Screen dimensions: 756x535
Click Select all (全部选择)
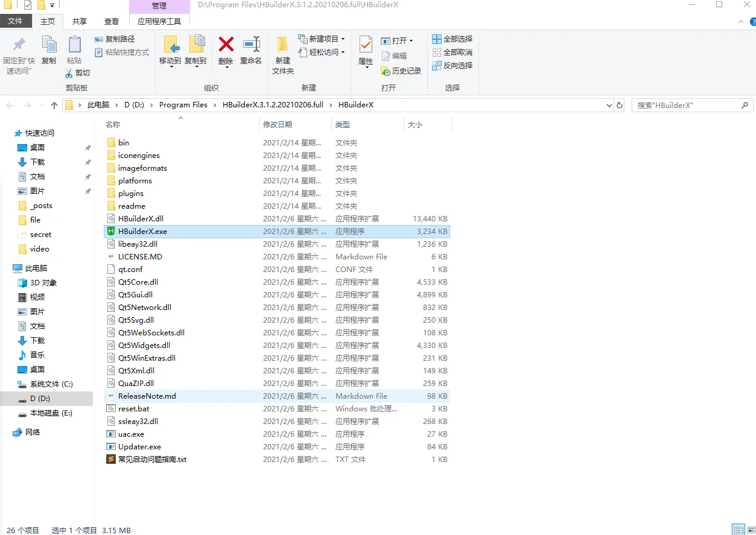[452, 39]
